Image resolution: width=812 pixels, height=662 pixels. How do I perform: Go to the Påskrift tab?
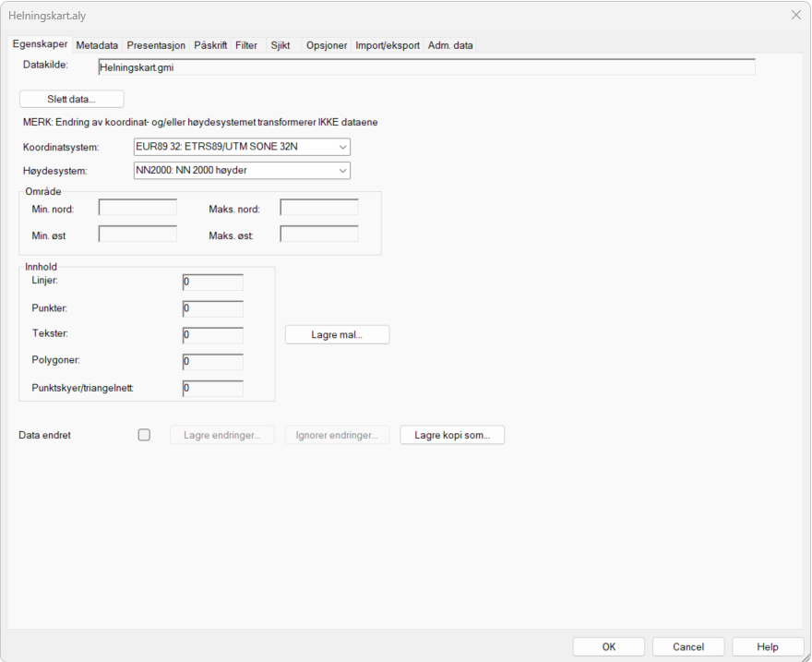click(x=210, y=45)
